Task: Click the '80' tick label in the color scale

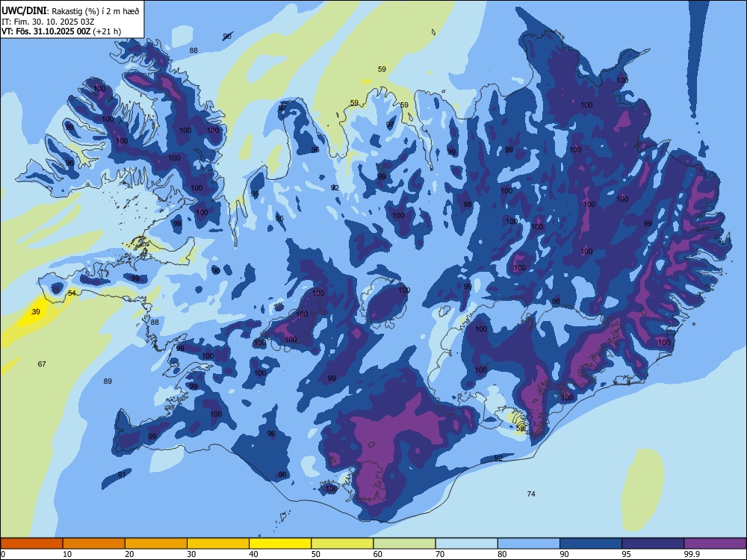Action: (502, 554)
